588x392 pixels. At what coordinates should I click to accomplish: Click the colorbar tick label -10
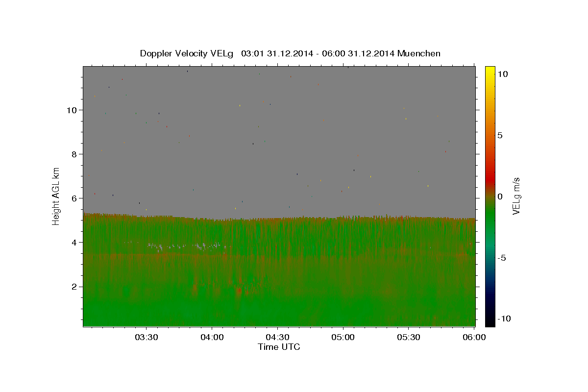(504, 318)
